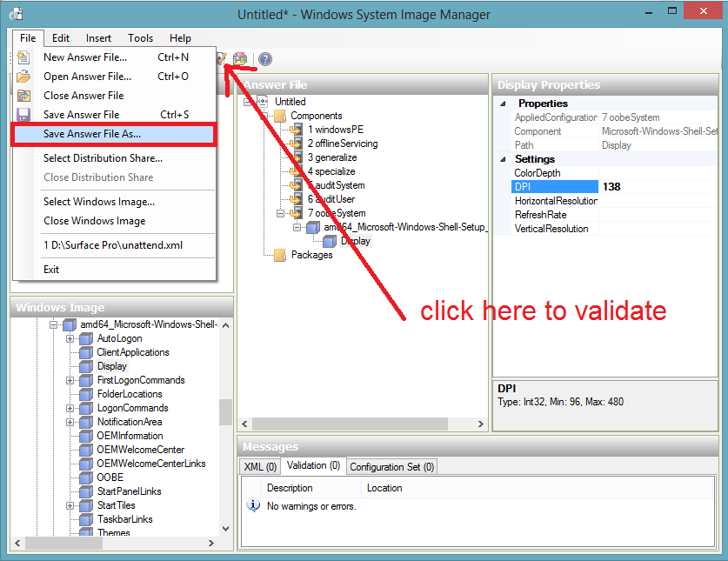Collapse the Untitled root node
The image size is (728, 561).
pyautogui.click(x=248, y=102)
